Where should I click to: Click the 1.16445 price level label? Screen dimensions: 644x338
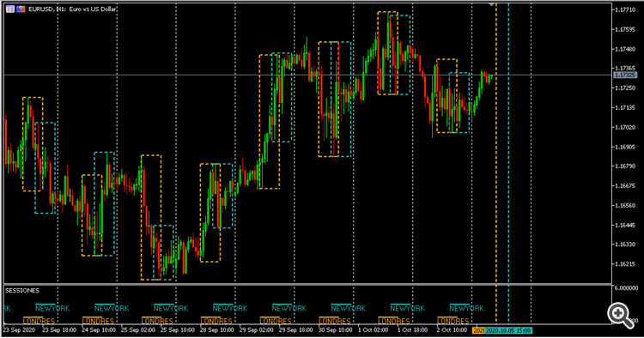(625, 226)
